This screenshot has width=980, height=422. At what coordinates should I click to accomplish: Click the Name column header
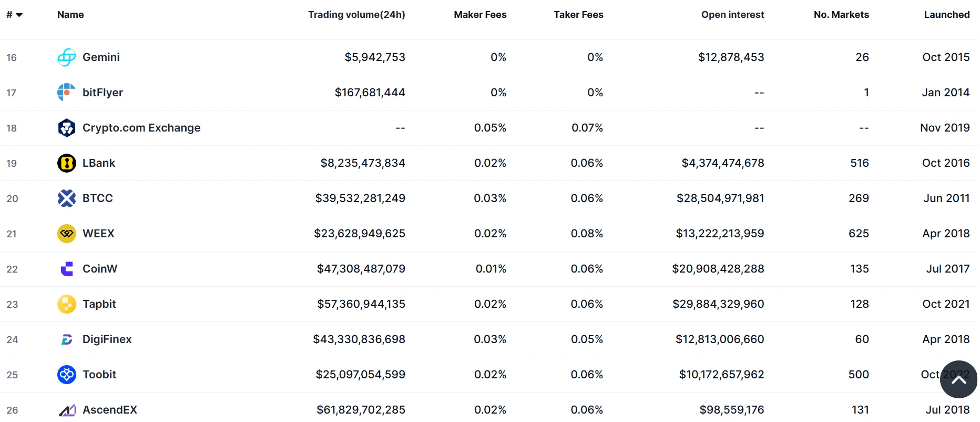pos(70,15)
